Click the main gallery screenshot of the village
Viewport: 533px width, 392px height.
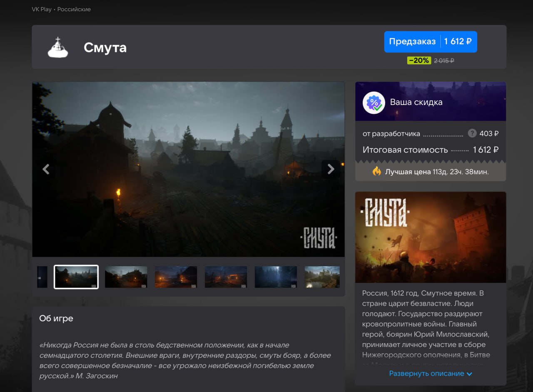[188, 169]
